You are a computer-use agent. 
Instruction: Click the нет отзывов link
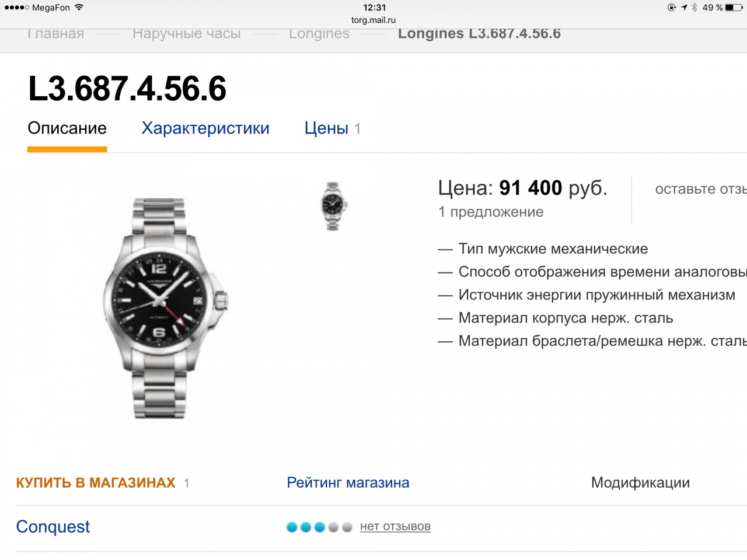[x=395, y=527]
